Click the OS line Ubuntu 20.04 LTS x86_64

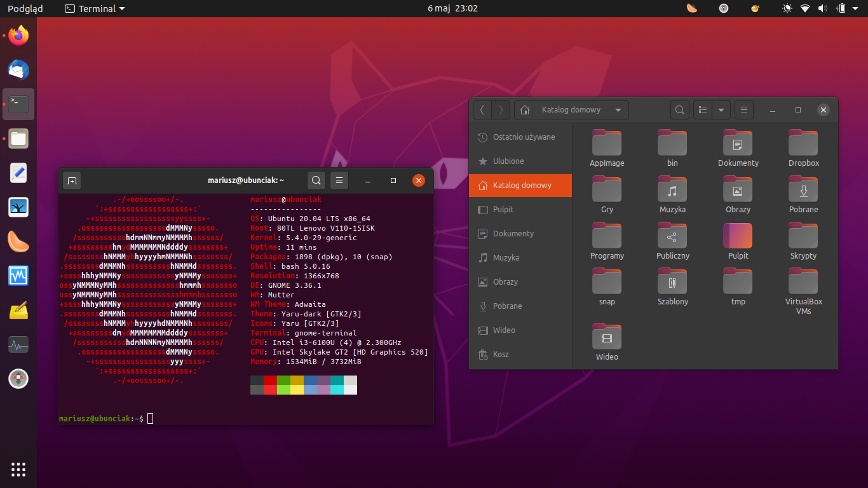pyautogui.click(x=310, y=219)
